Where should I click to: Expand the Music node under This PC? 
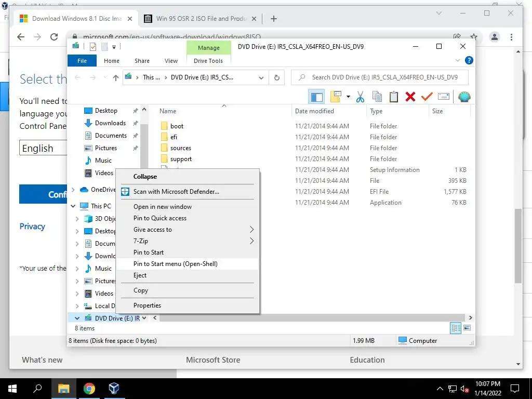point(77,269)
